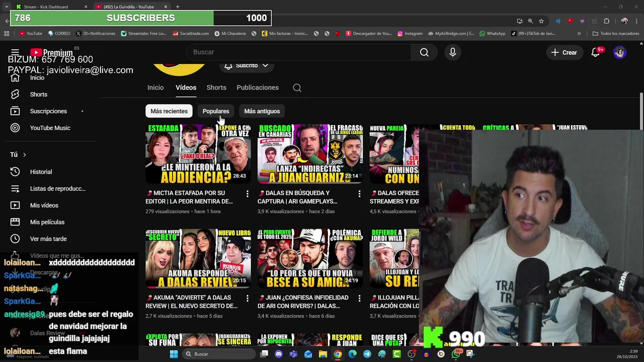
Task: Open the notifications bell
Action: click(596, 52)
